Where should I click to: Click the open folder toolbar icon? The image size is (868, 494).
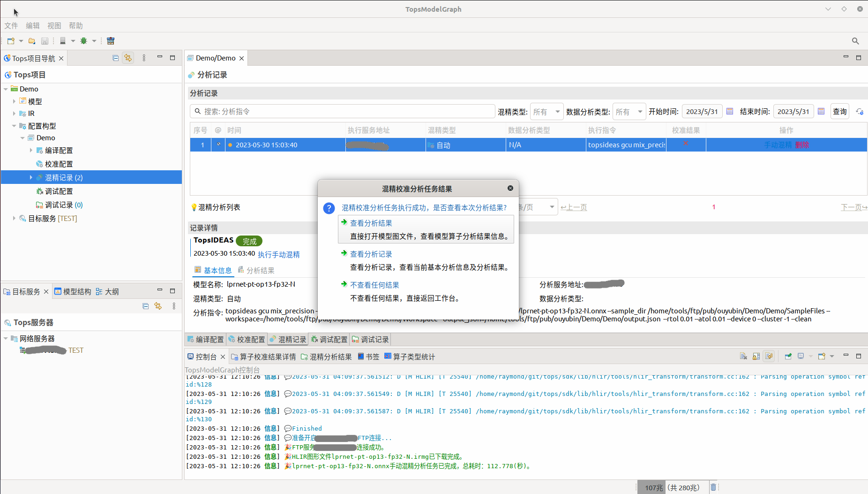click(32, 41)
